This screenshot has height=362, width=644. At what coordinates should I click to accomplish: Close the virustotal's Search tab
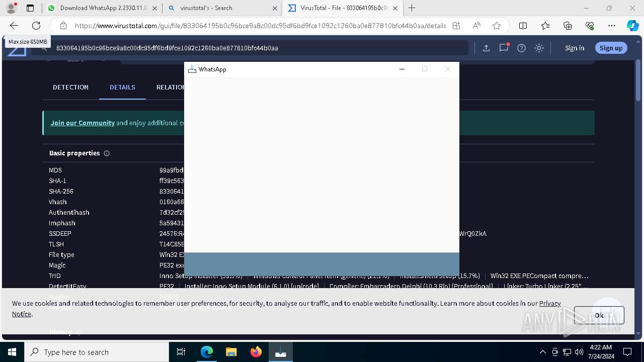pyautogui.click(x=275, y=8)
